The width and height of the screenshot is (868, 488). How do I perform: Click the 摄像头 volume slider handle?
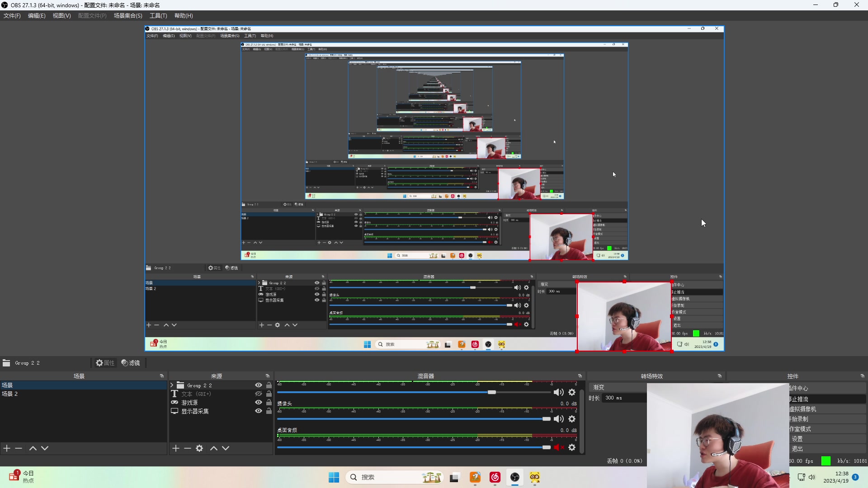(546, 419)
